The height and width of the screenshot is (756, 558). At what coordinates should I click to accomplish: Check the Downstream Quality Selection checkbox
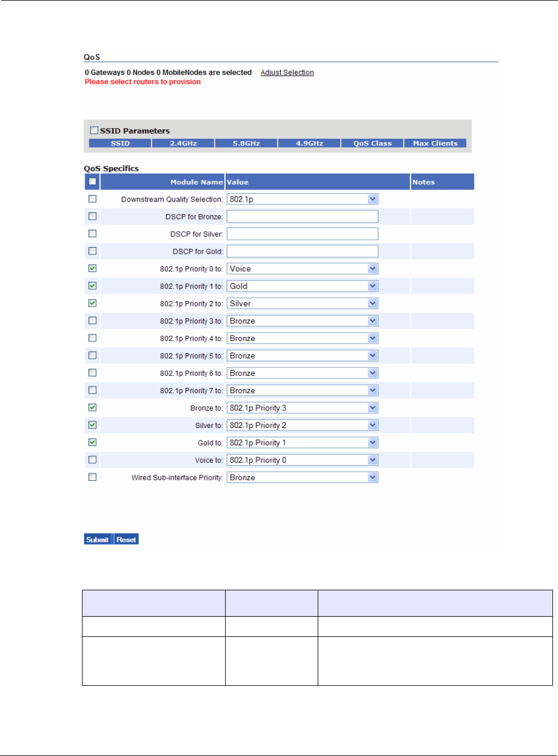coord(92,199)
